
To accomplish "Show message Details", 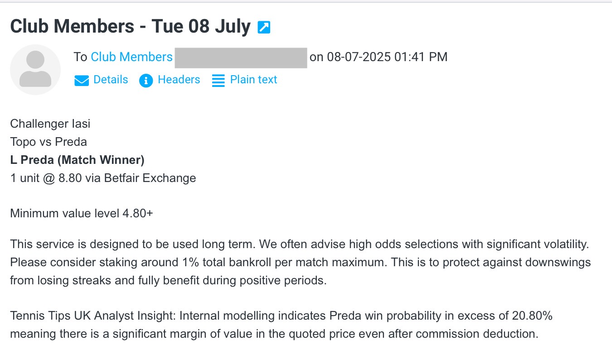I will tap(111, 80).
